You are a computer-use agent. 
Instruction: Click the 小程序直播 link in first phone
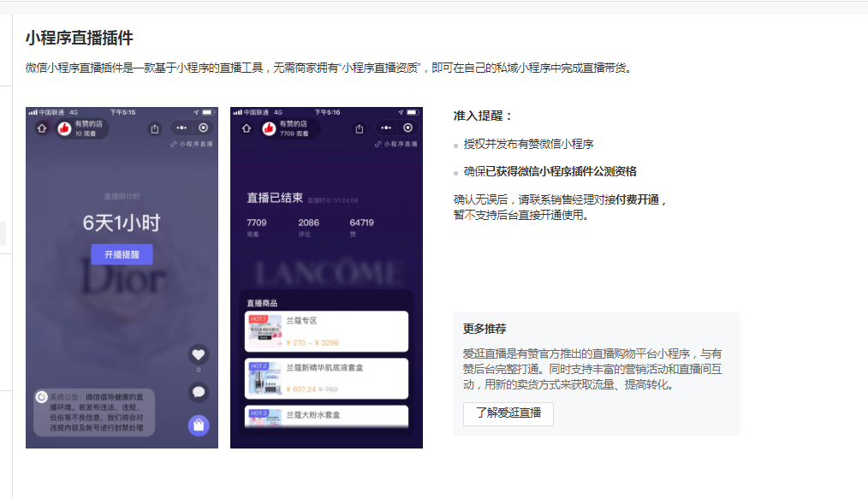pyautogui.click(x=192, y=144)
